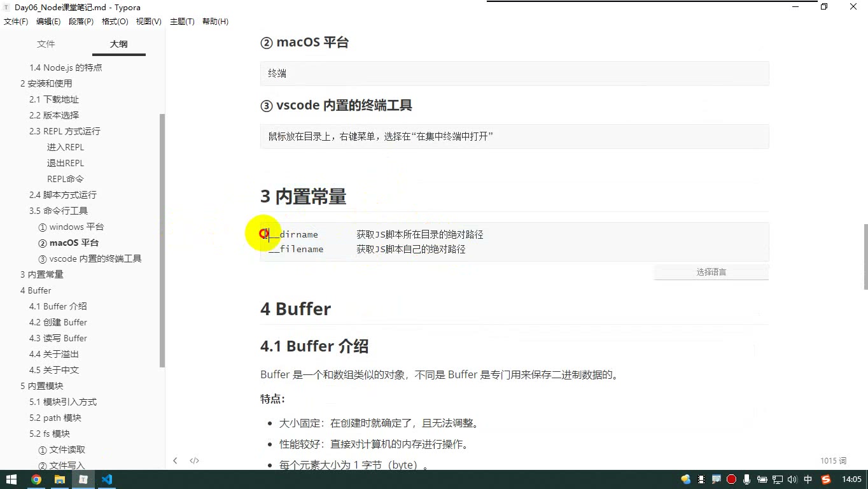Click the __filename code line

(296, 250)
